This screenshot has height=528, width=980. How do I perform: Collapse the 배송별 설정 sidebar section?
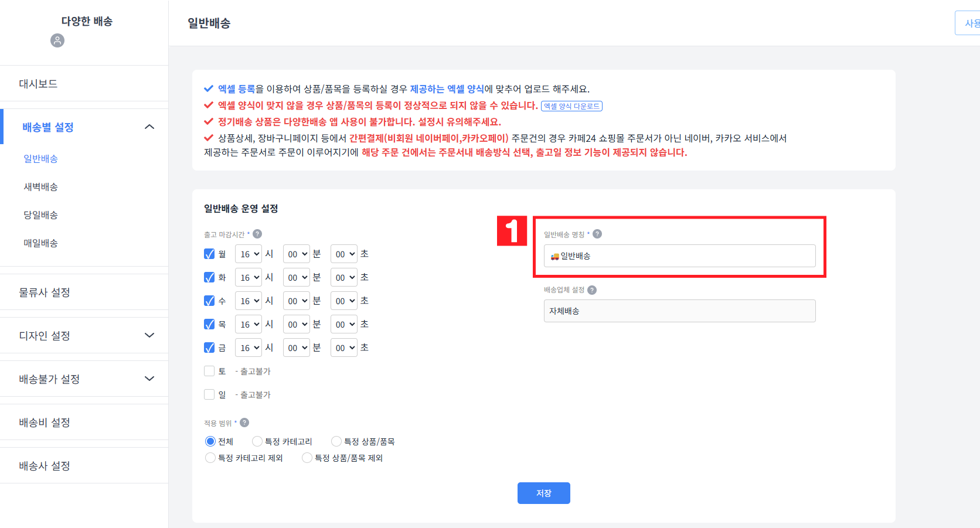click(149, 127)
